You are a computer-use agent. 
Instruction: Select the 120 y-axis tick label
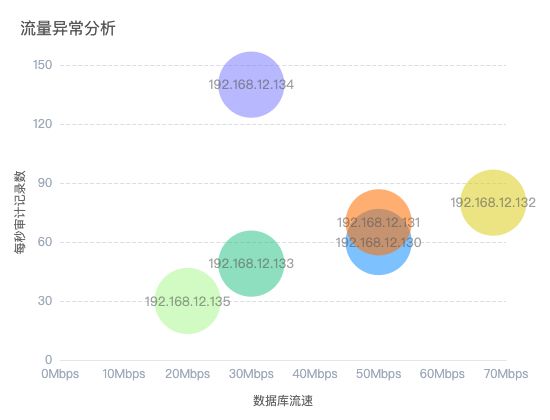point(42,124)
